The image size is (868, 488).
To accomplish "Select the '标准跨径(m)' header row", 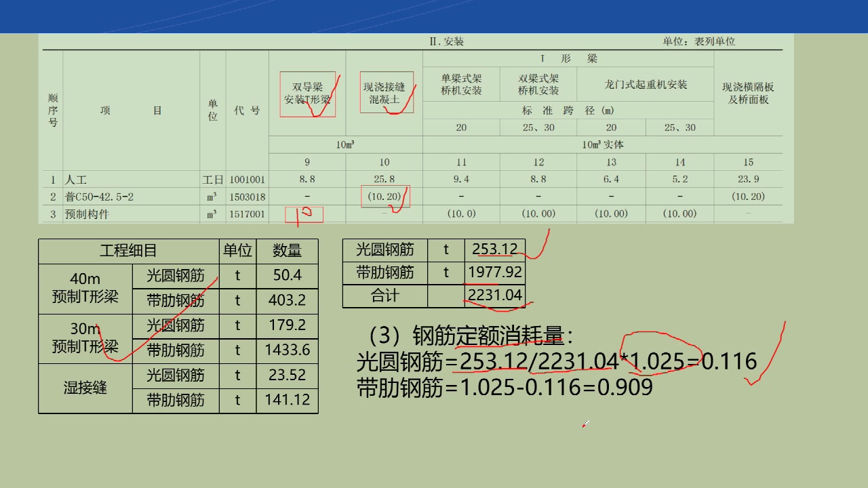I will click(568, 110).
